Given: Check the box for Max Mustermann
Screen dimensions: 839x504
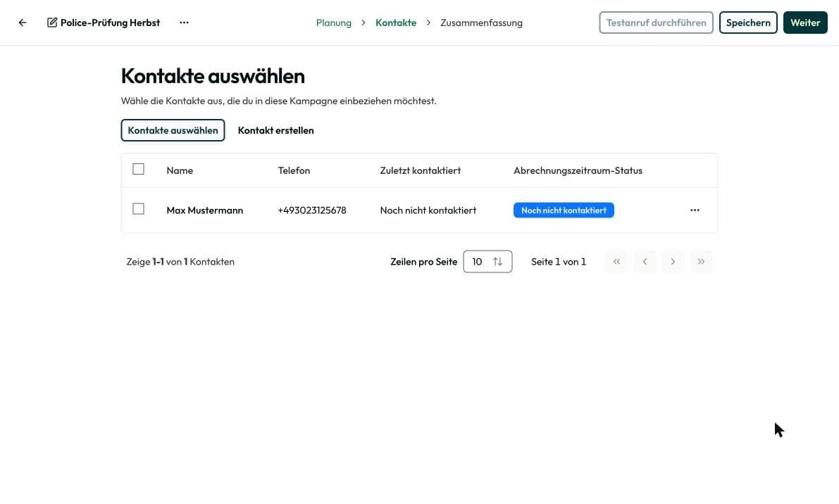Looking at the screenshot, I should pyautogui.click(x=138, y=209).
